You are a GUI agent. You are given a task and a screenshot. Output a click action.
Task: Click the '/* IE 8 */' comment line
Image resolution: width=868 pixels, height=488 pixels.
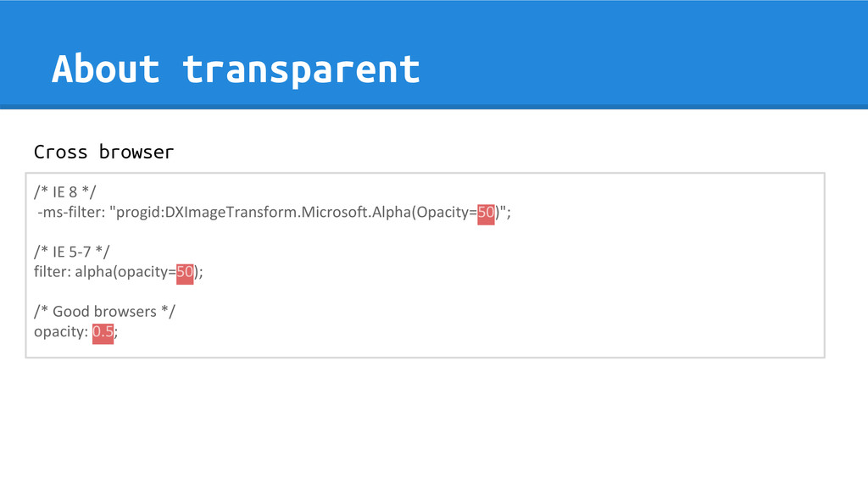tap(64, 192)
